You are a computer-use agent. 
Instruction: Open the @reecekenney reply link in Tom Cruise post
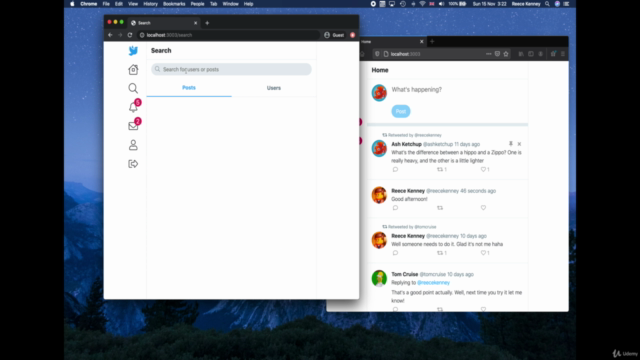pyautogui.click(x=433, y=282)
